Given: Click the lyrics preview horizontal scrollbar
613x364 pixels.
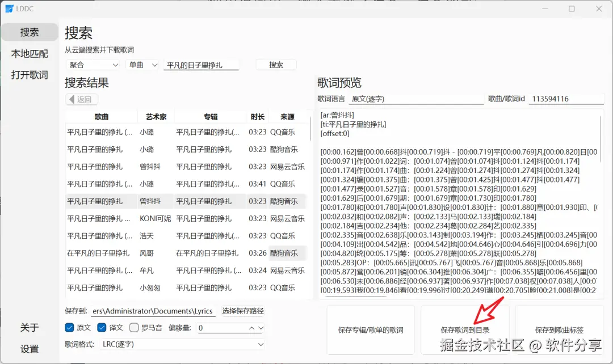Looking at the screenshot, I should click(356, 297).
